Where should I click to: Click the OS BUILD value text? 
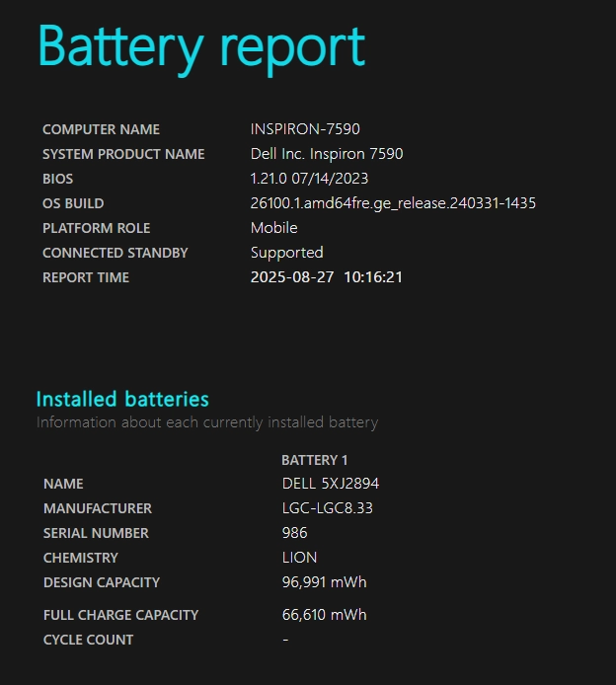tap(393, 203)
